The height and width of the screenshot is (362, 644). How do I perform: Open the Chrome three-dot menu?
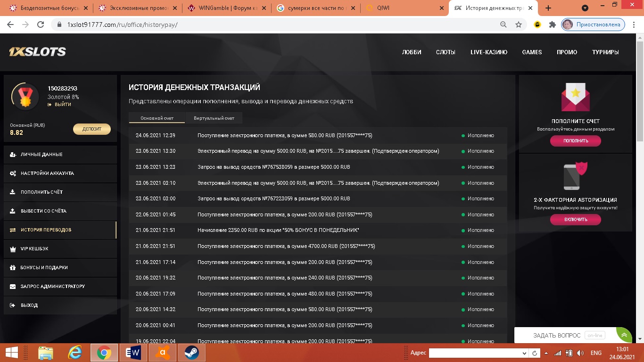point(634,25)
